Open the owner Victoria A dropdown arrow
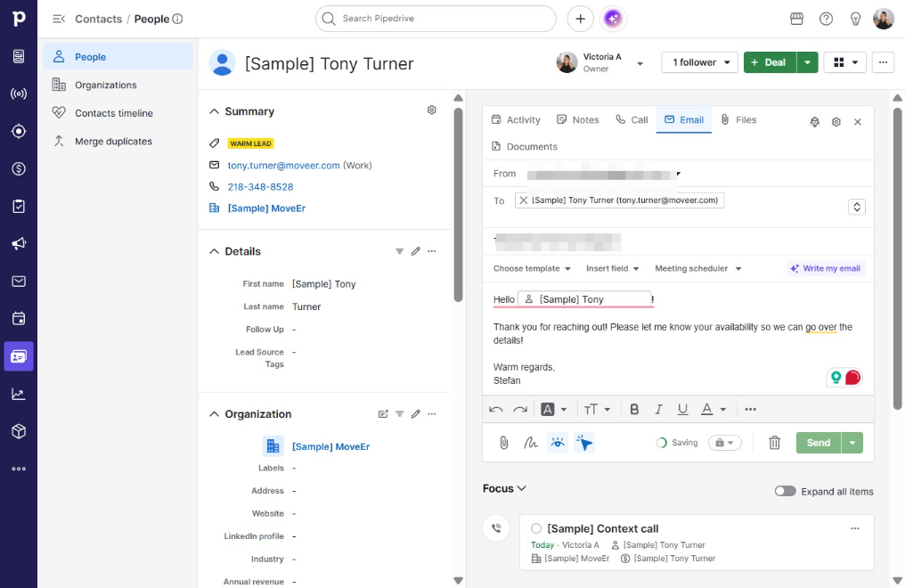The width and height of the screenshot is (905, 588). click(640, 63)
